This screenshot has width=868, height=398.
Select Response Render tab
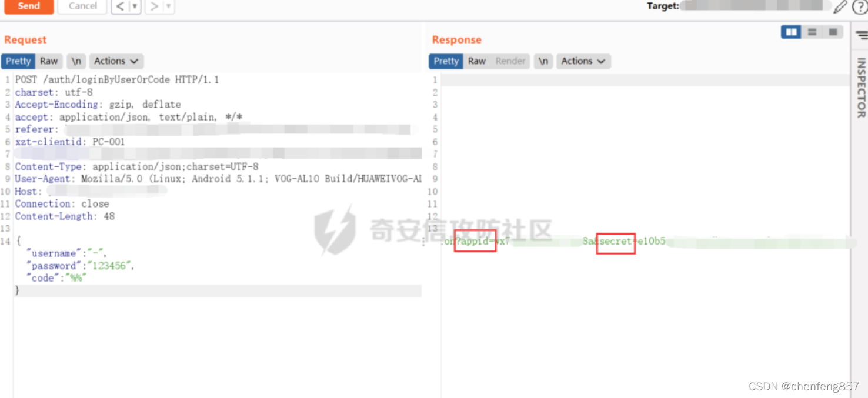tap(510, 61)
